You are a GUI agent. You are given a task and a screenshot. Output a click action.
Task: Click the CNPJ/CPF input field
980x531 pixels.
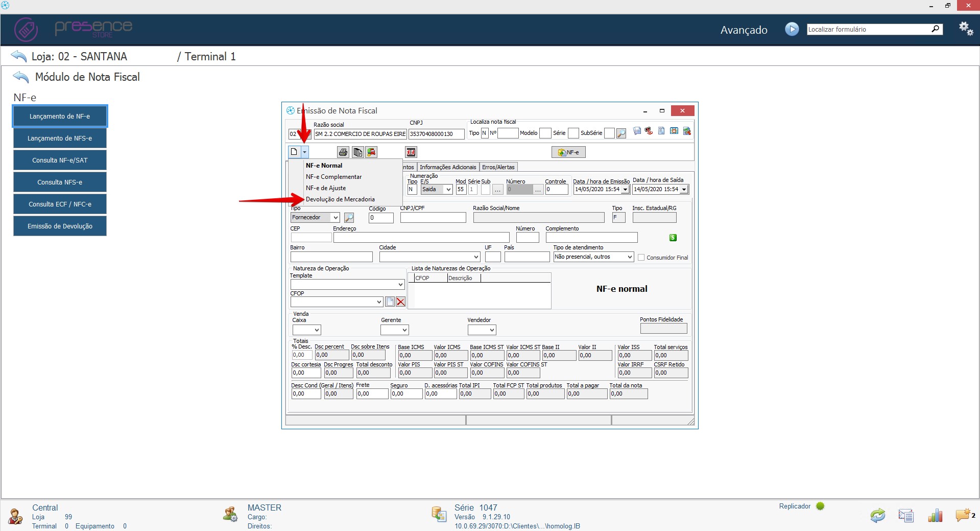pyautogui.click(x=433, y=218)
